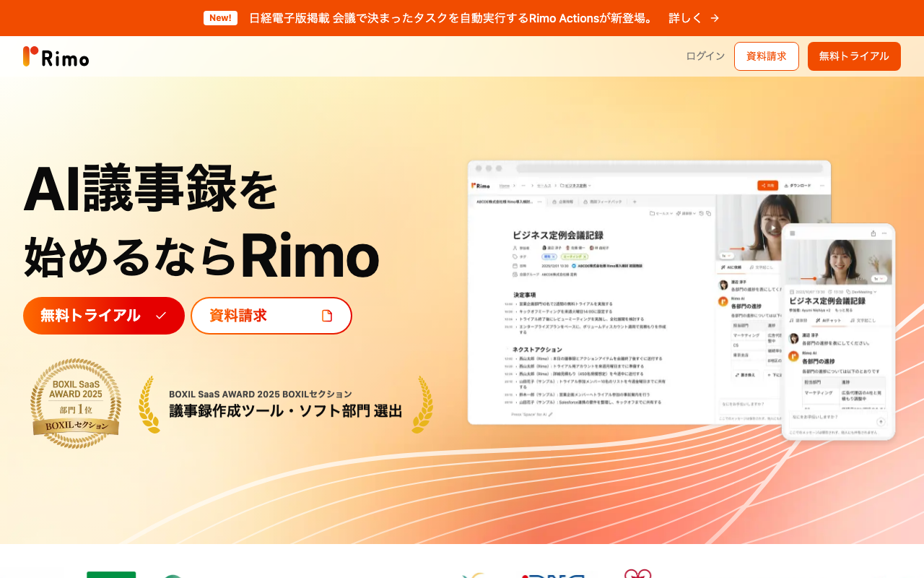Start 無料トライアル via the checkmark button
Viewport: 924px width, 578px height.
point(104,316)
